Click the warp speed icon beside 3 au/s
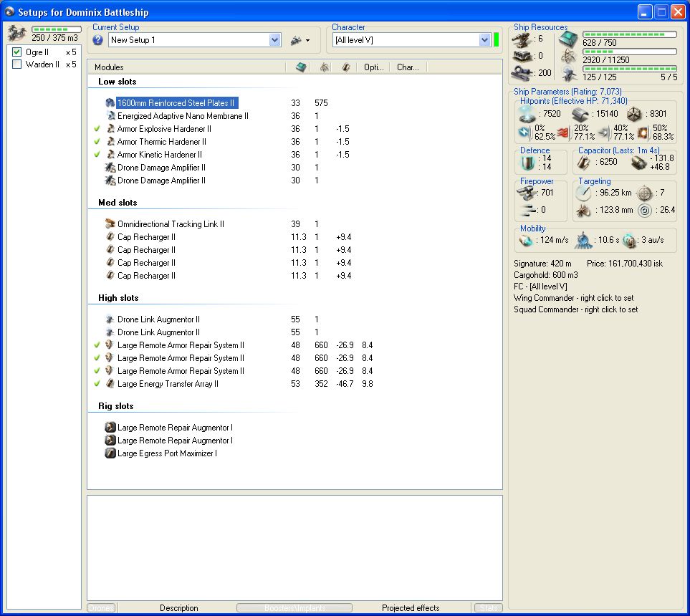 pyautogui.click(x=630, y=240)
